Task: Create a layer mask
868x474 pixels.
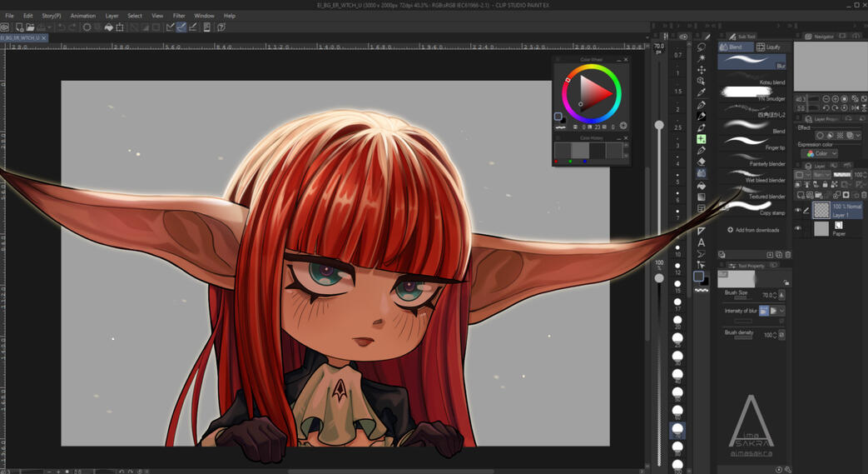Action: click(846, 195)
